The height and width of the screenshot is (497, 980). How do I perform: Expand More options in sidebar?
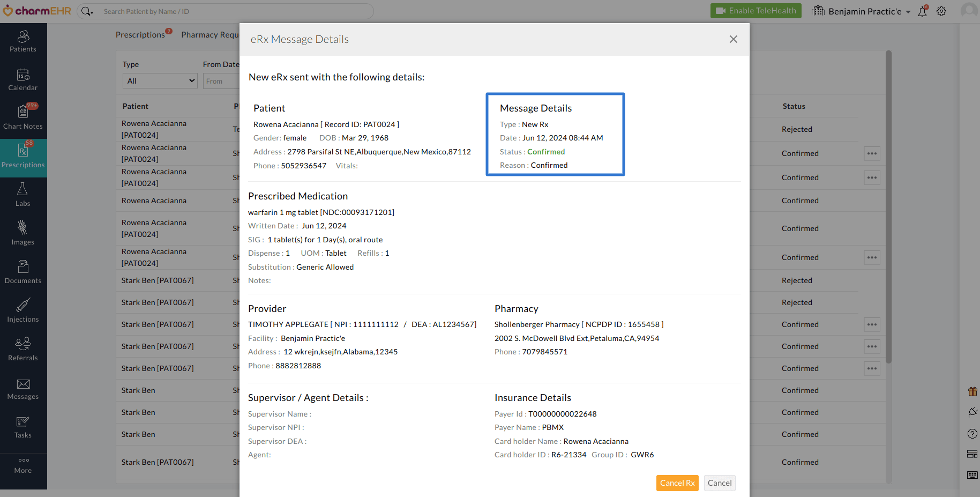[x=23, y=465]
